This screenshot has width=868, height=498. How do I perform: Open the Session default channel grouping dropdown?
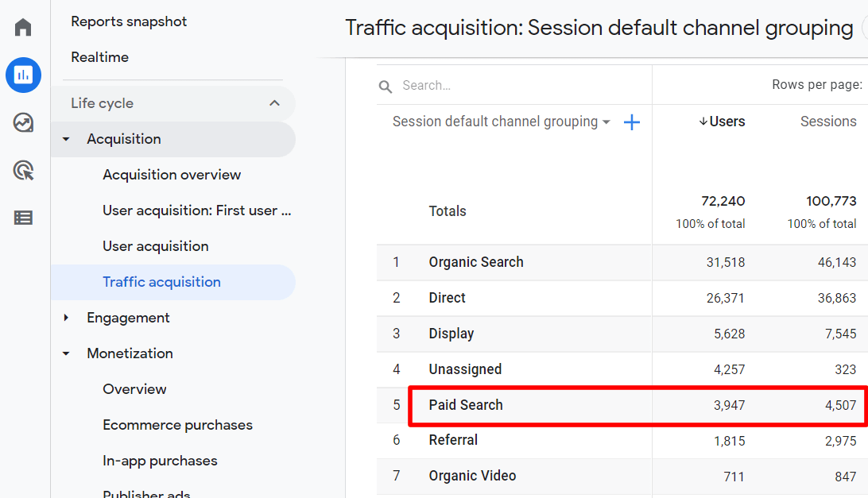pyautogui.click(x=606, y=122)
